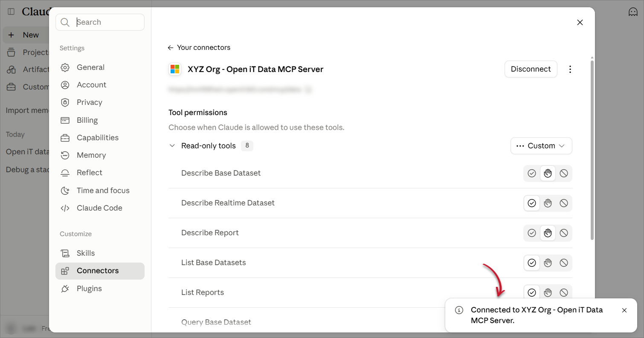Click the ghost icon in the Claude window

tap(633, 12)
